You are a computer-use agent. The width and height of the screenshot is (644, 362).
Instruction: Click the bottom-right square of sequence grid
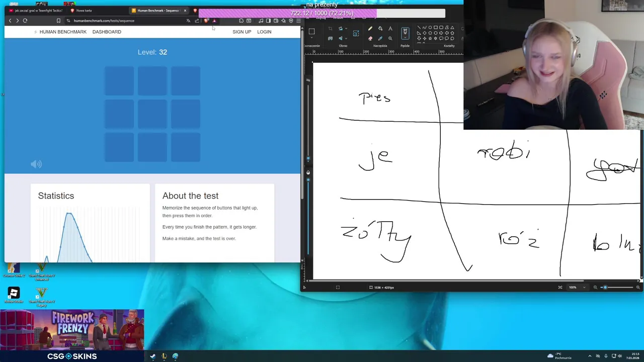186,147
